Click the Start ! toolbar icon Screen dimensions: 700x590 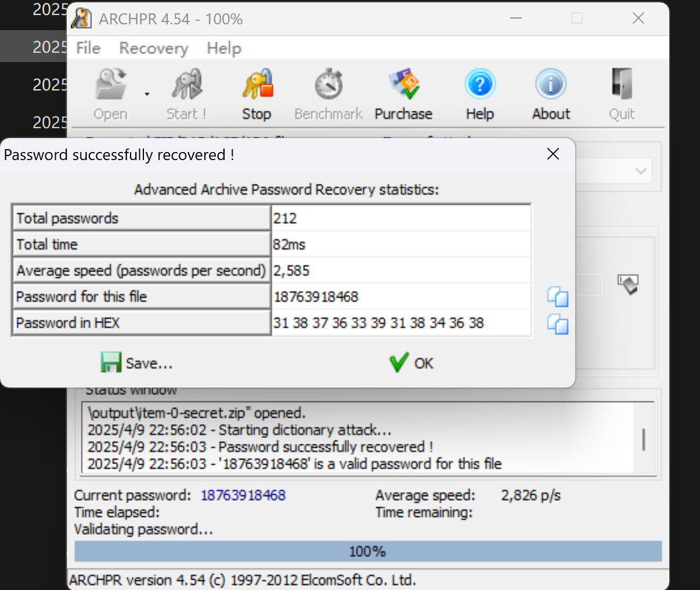(x=187, y=85)
